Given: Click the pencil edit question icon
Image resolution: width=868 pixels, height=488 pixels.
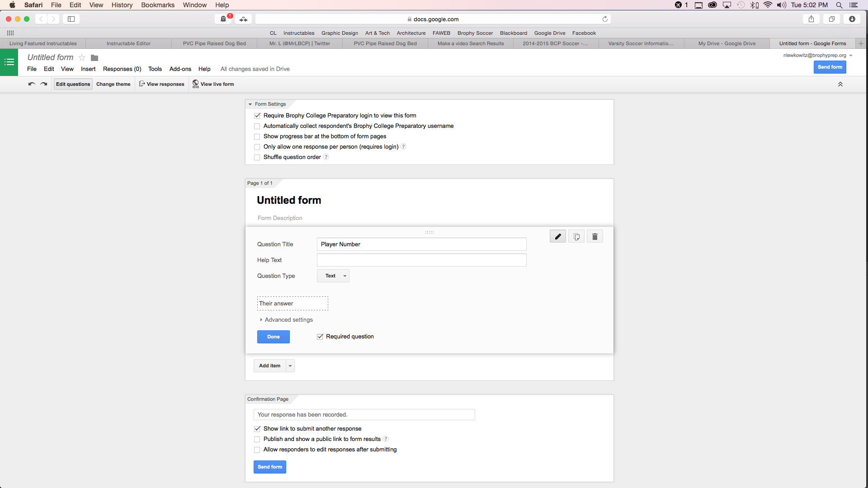Looking at the screenshot, I should click(558, 236).
